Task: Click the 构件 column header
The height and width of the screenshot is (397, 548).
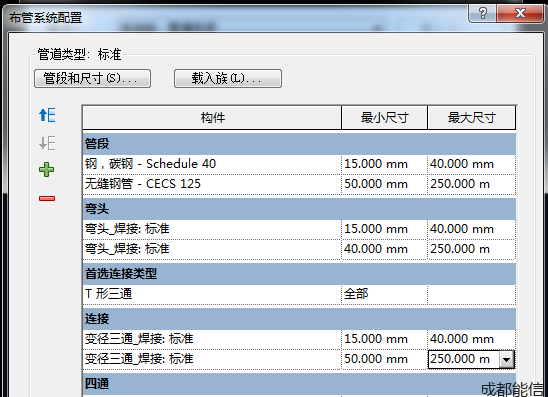Action: point(212,118)
